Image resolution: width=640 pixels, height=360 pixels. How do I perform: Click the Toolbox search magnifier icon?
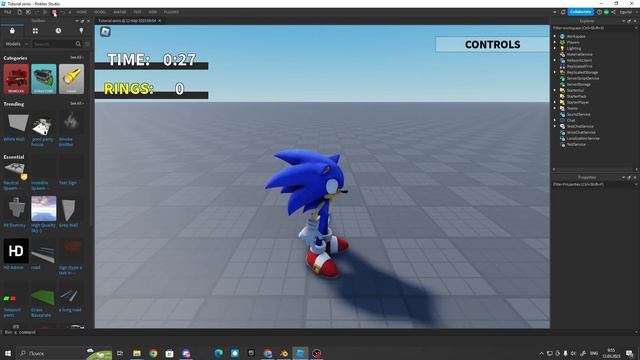(78, 44)
